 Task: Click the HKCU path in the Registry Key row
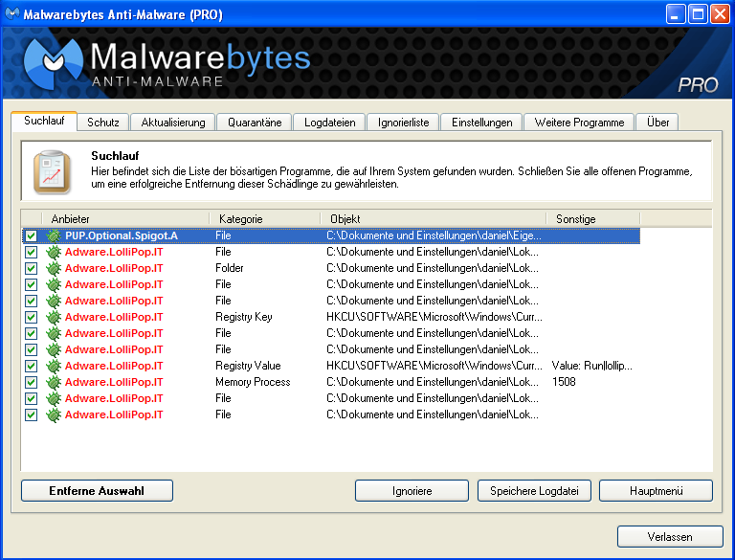click(434, 317)
